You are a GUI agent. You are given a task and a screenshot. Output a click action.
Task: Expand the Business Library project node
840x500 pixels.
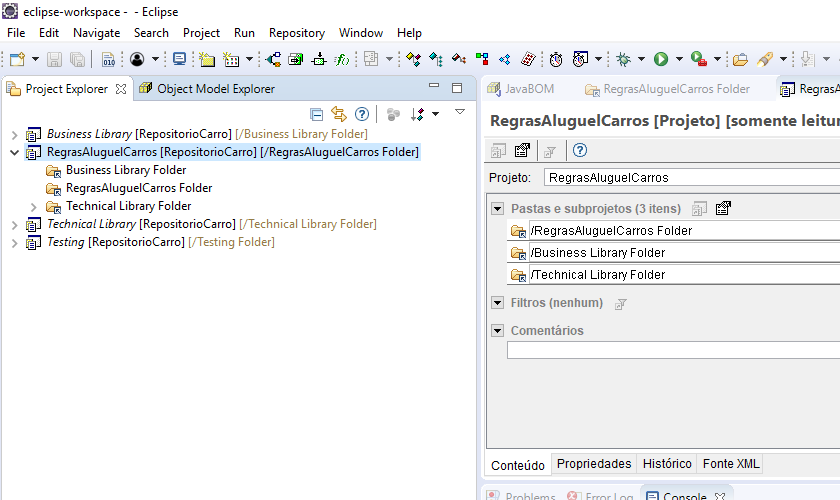[14, 135]
